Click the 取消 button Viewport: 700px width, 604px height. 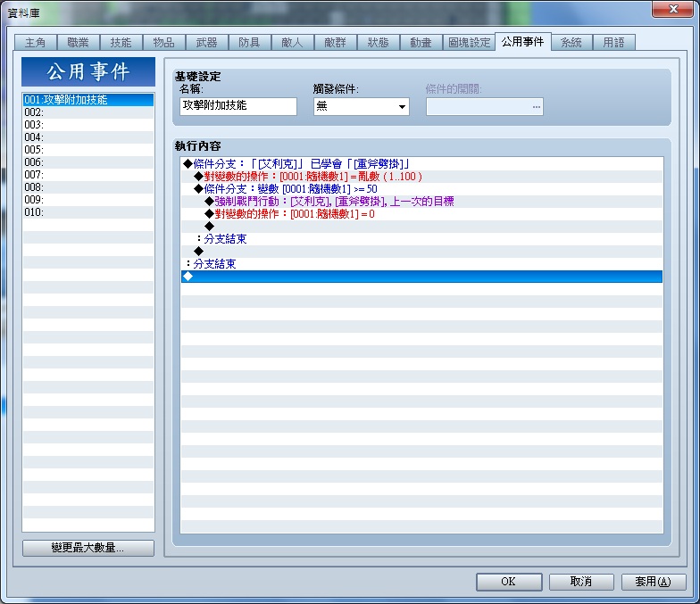[581, 582]
